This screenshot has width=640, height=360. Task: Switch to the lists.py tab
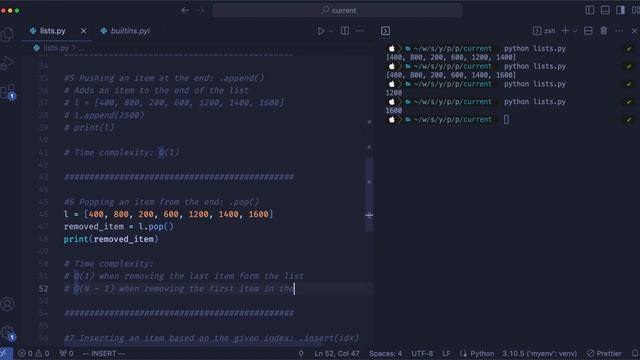point(53,31)
